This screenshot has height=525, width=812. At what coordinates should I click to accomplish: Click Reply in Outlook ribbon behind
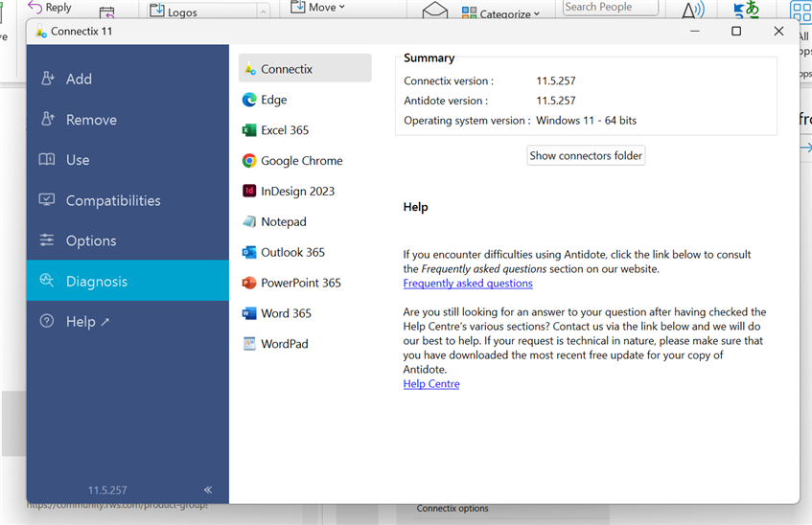pos(50,8)
